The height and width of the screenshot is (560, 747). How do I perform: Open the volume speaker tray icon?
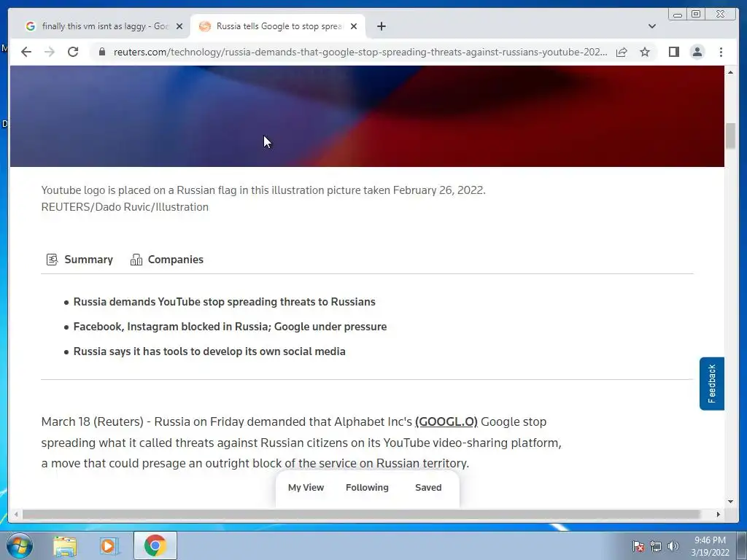point(673,546)
